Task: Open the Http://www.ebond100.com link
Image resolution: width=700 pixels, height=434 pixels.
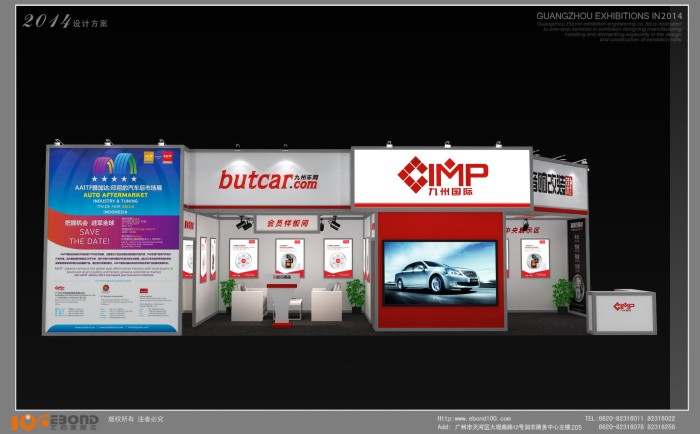Action: 474,418
